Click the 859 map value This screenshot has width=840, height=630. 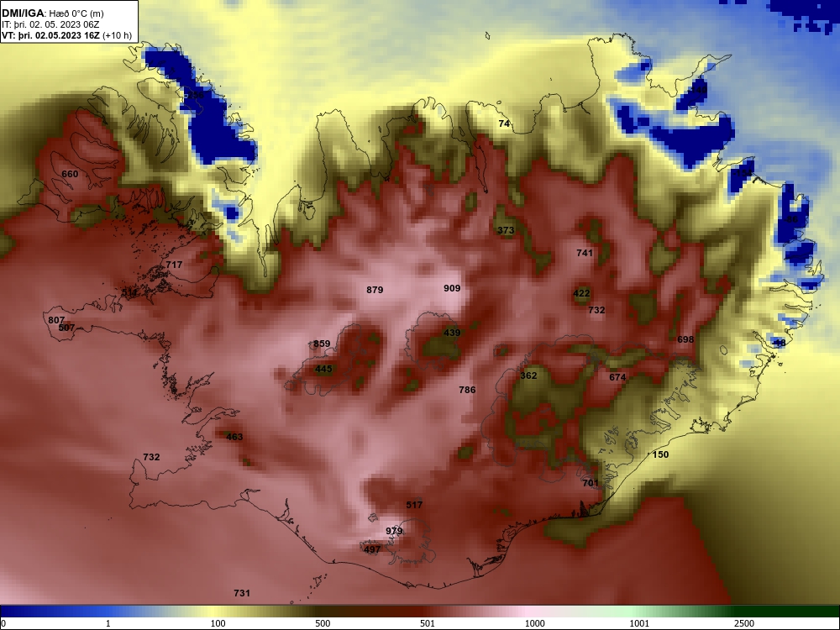tap(322, 344)
